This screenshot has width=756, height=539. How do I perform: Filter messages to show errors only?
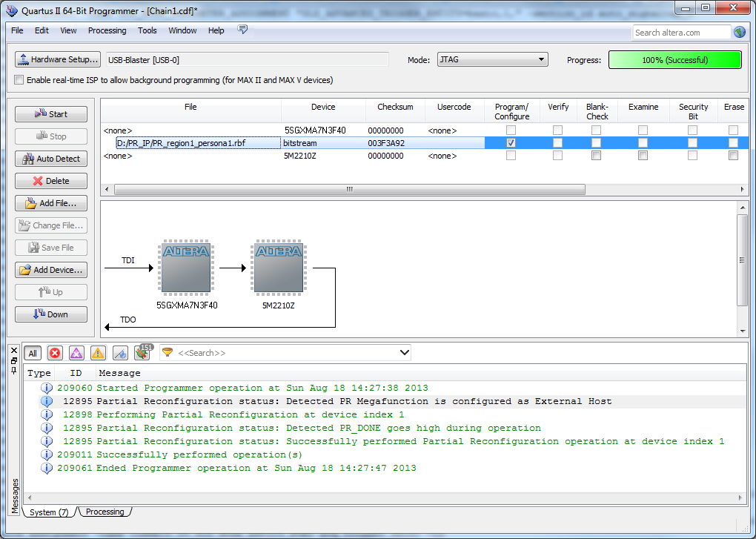pyautogui.click(x=55, y=353)
